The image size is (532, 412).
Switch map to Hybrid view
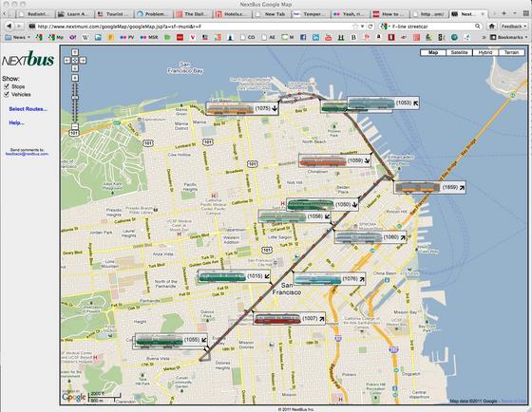click(485, 52)
